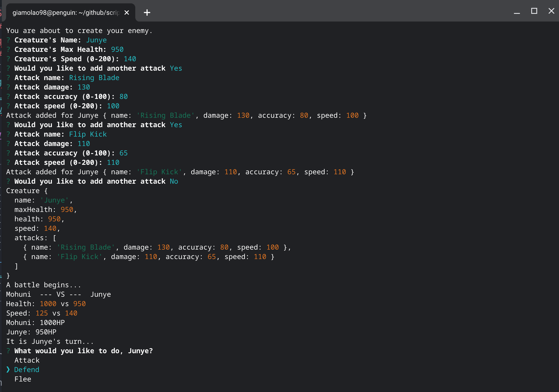
Task: Select the giamolao98@penguin terminal tab
Action: point(71,12)
